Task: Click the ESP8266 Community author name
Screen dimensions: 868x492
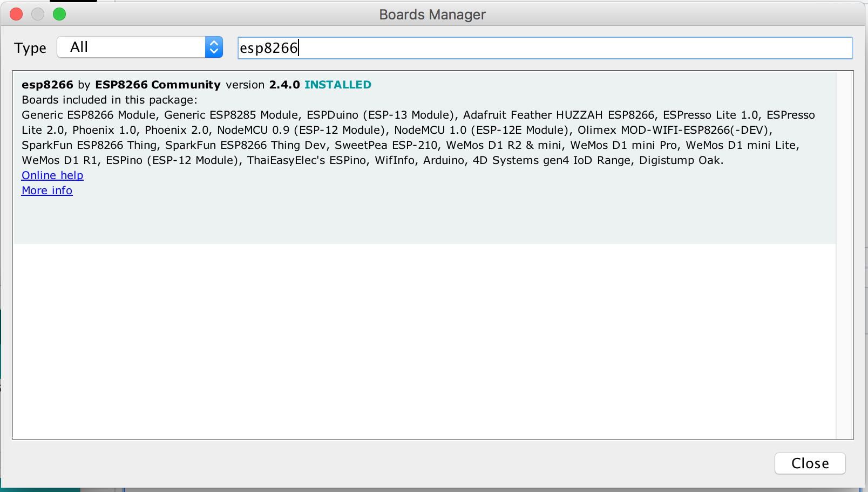Action: (157, 85)
